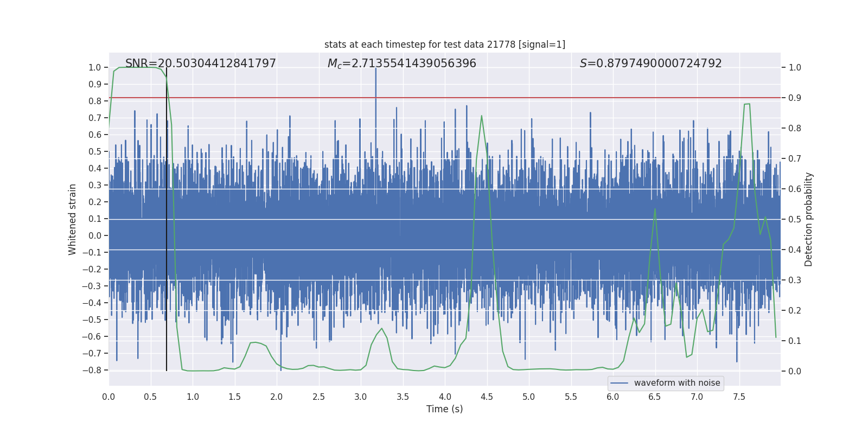
Task: Click the x-axis tick label 0.0
Action: (x=108, y=397)
